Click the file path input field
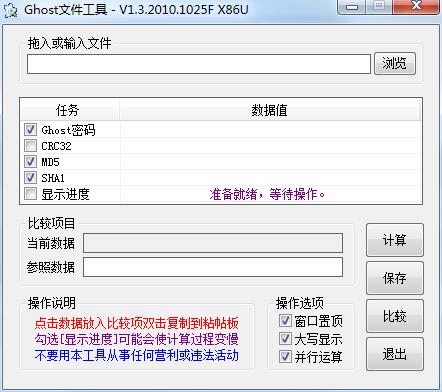Image resolution: width=442 pixels, height=392 pixels. tap(199, 64)
